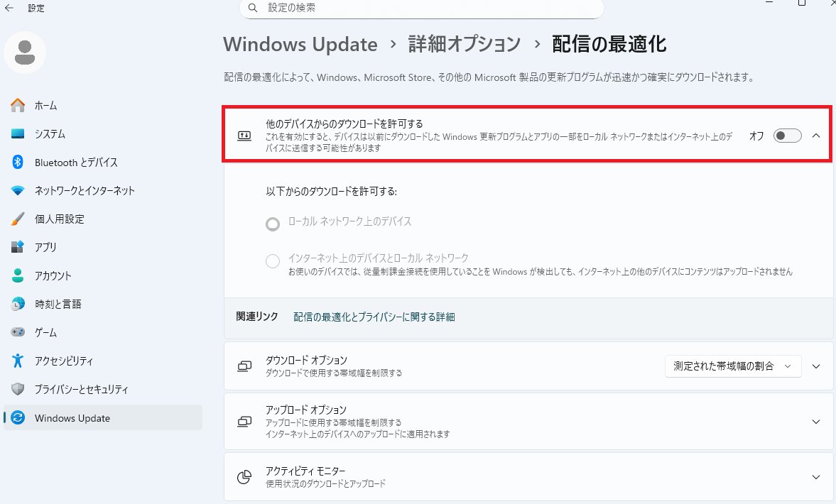
Task: Click the device download icon in the 他のデバイスからのダウンロード row
Action: click(x=244, y=136)
